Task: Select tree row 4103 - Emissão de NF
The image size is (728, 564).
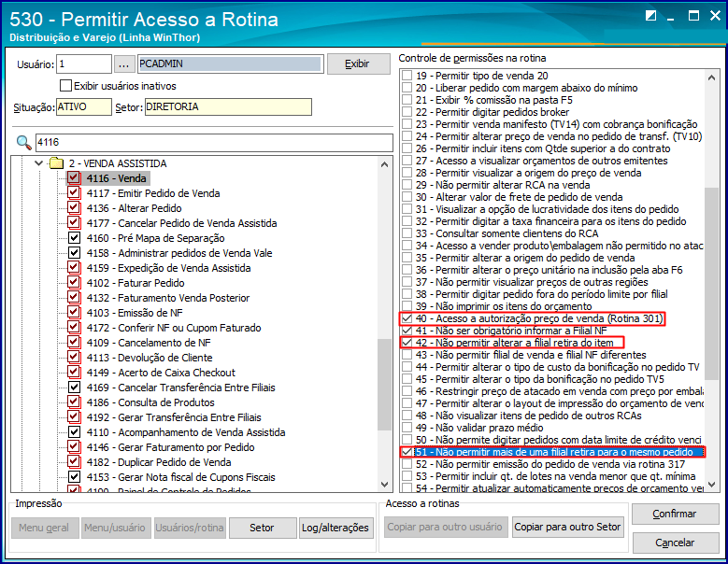Action: 135,313
